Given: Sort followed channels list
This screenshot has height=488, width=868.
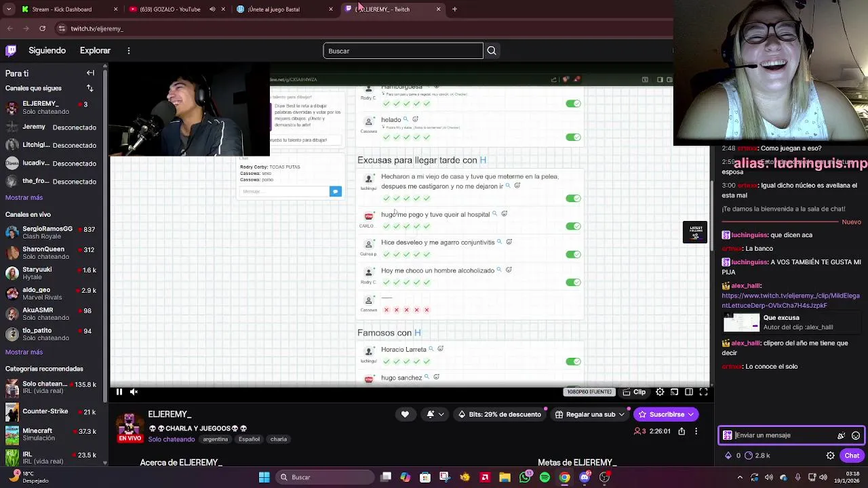Looking at the screenshot, I should point(90,88).
